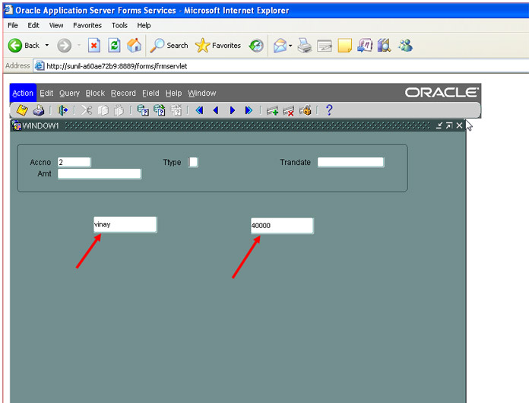Click the browser History icon

click(256, 46)
